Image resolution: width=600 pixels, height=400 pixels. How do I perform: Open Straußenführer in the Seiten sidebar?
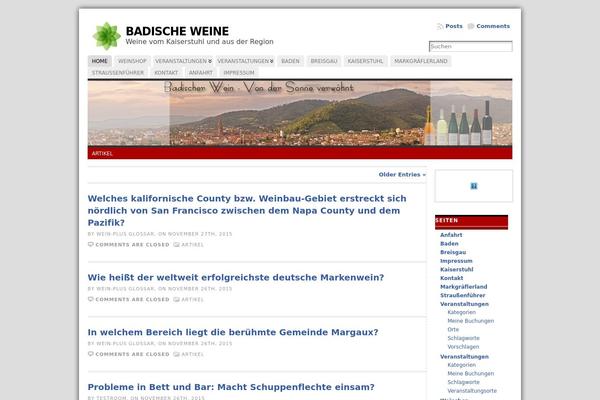pyautogui.click(x=463, y=296)
